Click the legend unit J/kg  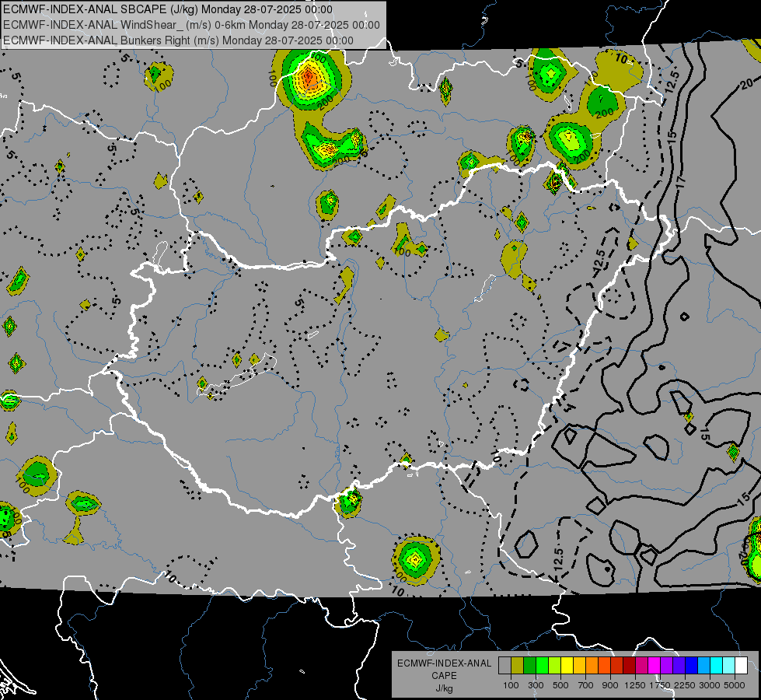(444, 688)
